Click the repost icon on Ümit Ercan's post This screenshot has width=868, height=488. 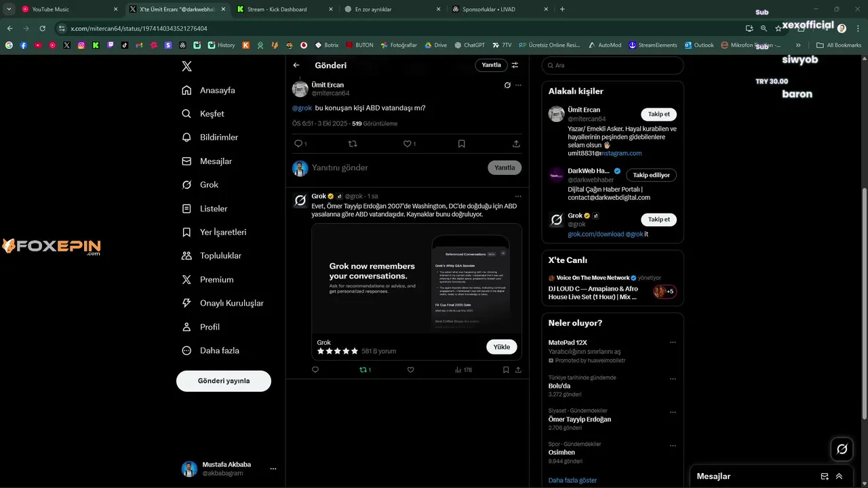pyautogui.click(x=352, y=144)
